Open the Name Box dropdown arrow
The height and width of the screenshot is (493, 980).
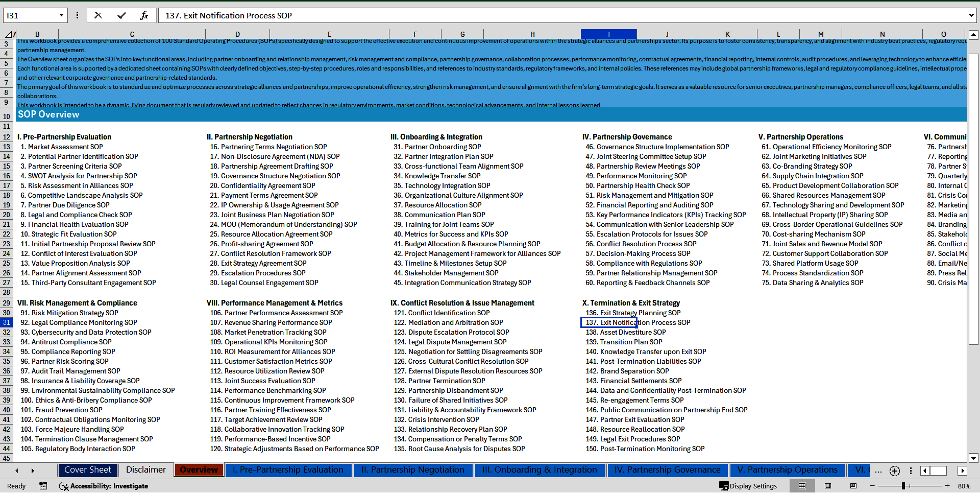(x=61, y=15)
